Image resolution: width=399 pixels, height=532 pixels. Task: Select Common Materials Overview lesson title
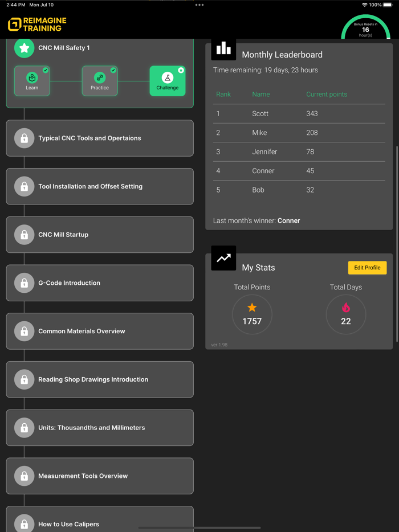[82, 331]
